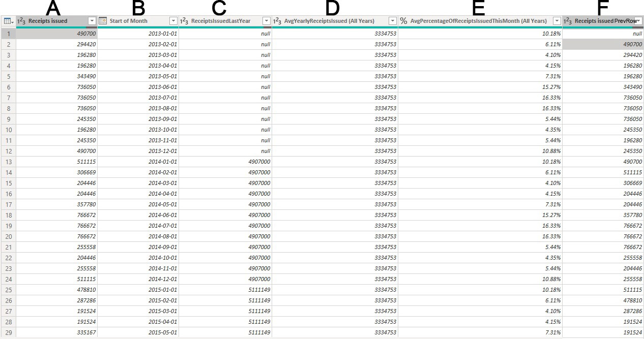The width and height of the screenshot is (644, 339).
Task: Open the AvgYearlyReceiptsIssued (All Years) filter dropdown
Action: tap(392, 21)
